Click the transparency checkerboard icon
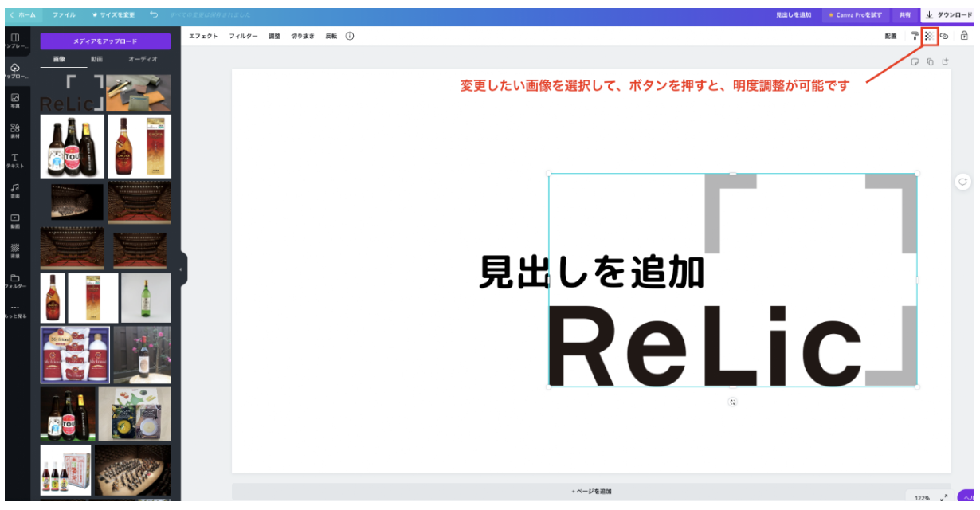 pos(929,36)
